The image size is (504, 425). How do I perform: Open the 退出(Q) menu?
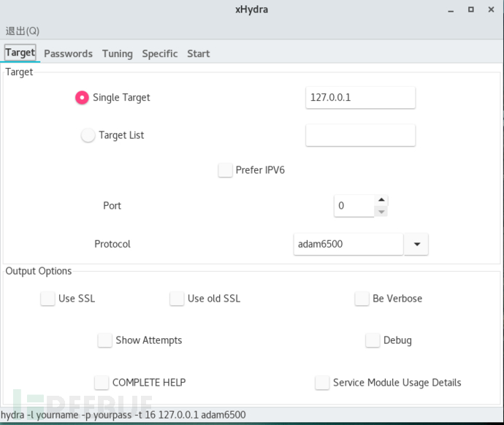[22, 31]
